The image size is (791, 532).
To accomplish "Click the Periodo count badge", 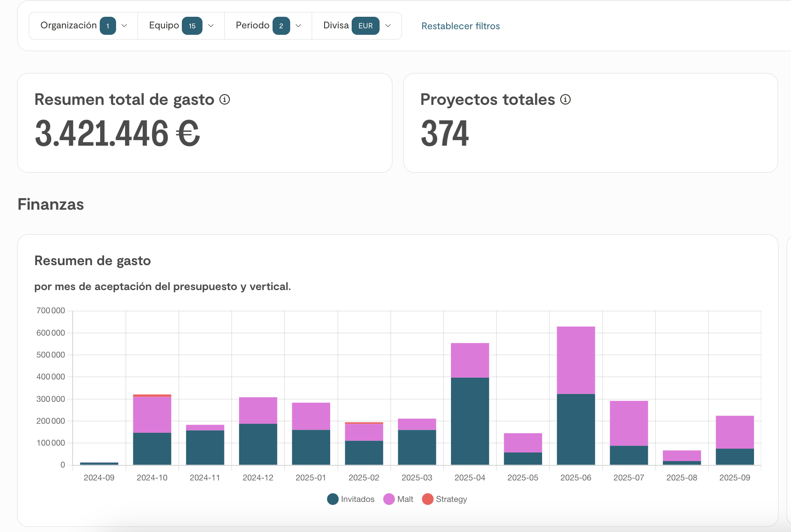I will (281, 26).
